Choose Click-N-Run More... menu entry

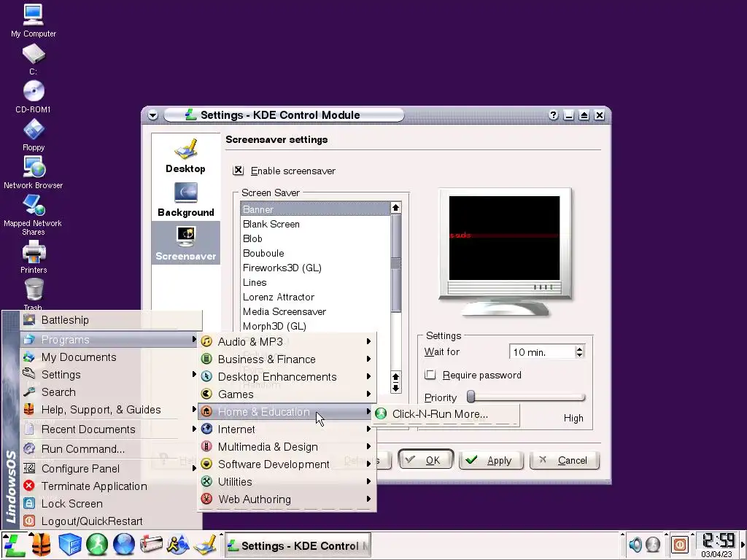click(446, 414)
